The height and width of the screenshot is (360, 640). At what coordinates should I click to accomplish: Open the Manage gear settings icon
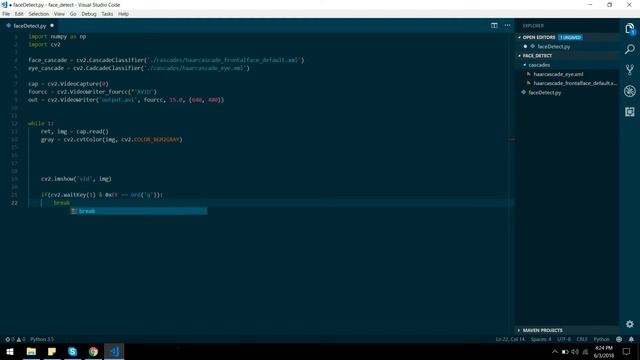point(629,324)
